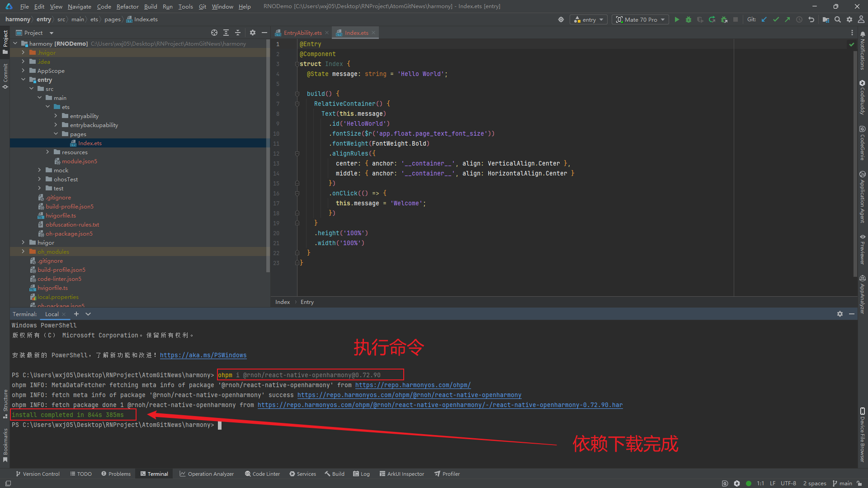Screen dimensions: 868x488
Task: Hide the Project panel with the minus icon
Action: pyautogui.click(x=264, y=33)
